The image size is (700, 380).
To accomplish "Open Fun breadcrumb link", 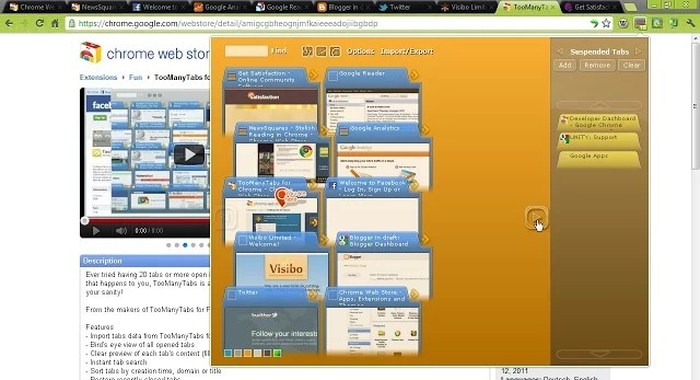I will pos(135,77).
